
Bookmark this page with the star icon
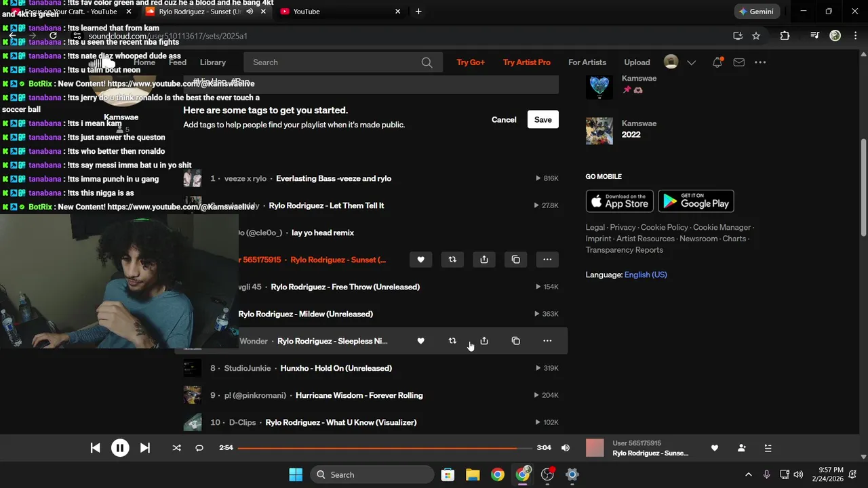[756, 36]
